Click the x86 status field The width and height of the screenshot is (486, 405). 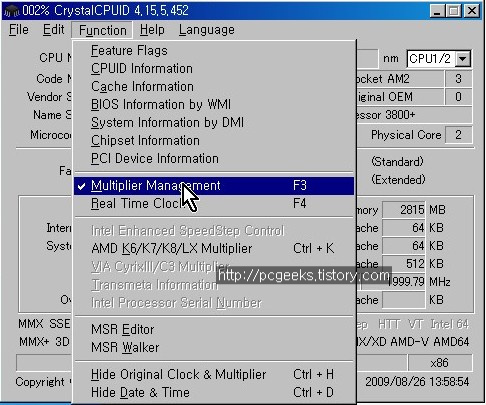point(440,363)
